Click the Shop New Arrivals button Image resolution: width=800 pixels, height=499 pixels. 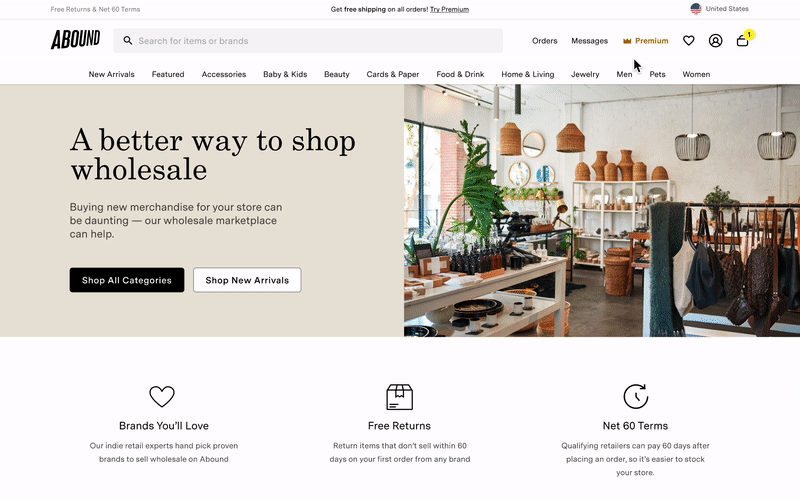tap(247, 280)
